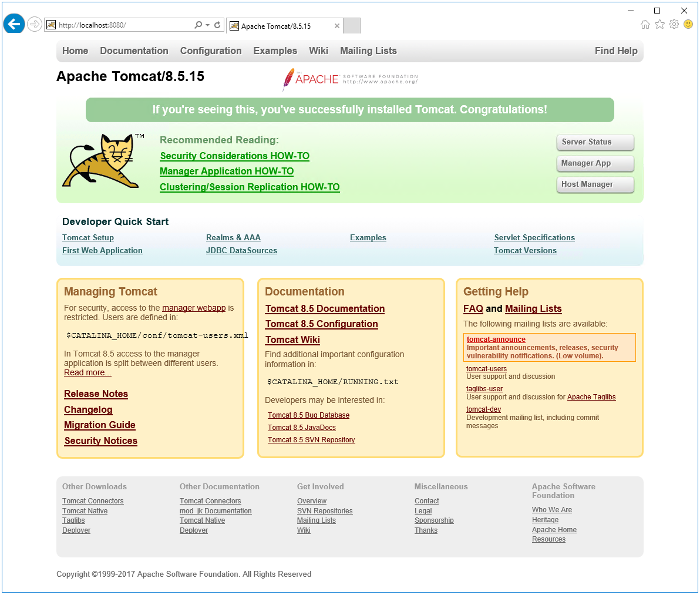
Task: Click the page favicon in address bar
Action: [x=51, y=25]
